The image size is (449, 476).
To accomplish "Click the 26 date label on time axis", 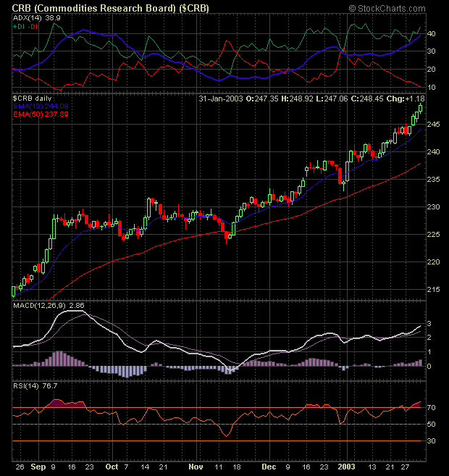I will (20, 467).
